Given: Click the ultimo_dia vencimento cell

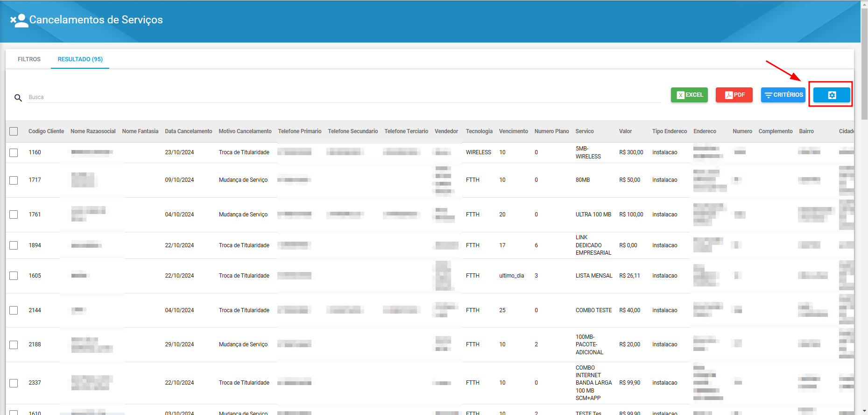Looking at the screenshot, I should click(512, 276).
